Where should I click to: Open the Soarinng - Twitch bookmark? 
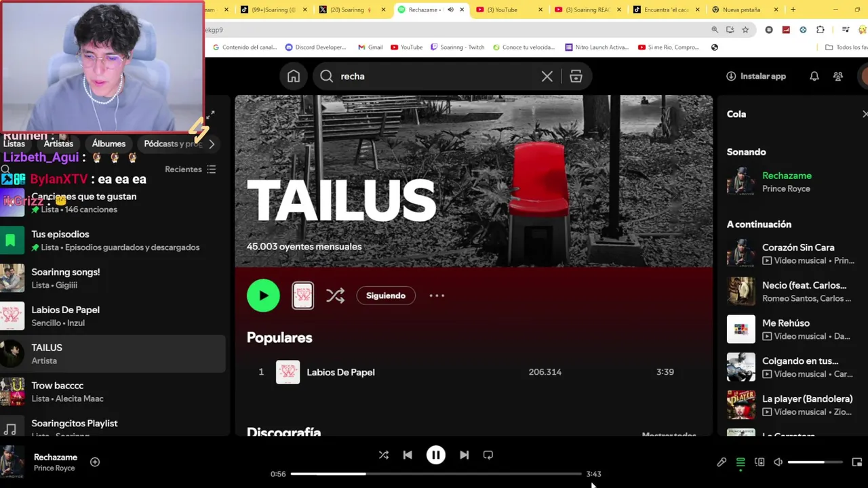(x=458, y=47)
